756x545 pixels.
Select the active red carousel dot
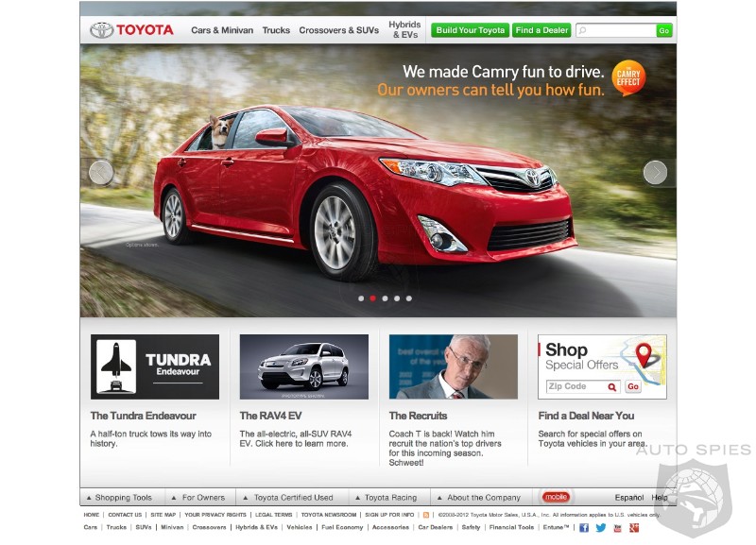click(372, 298)
